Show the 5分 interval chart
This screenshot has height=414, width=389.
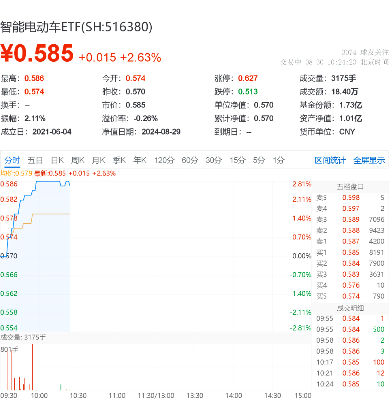(259, 160)
